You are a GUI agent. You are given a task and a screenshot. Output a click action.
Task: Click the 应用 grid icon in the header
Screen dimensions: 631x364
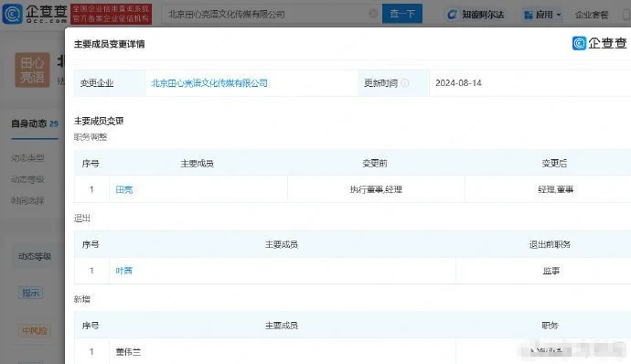[x=529, y=16]
